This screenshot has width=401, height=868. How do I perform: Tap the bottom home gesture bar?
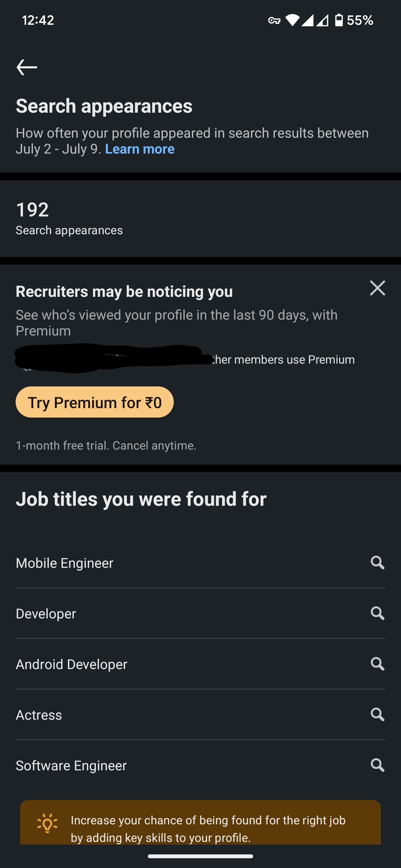[x=200, y=856]
